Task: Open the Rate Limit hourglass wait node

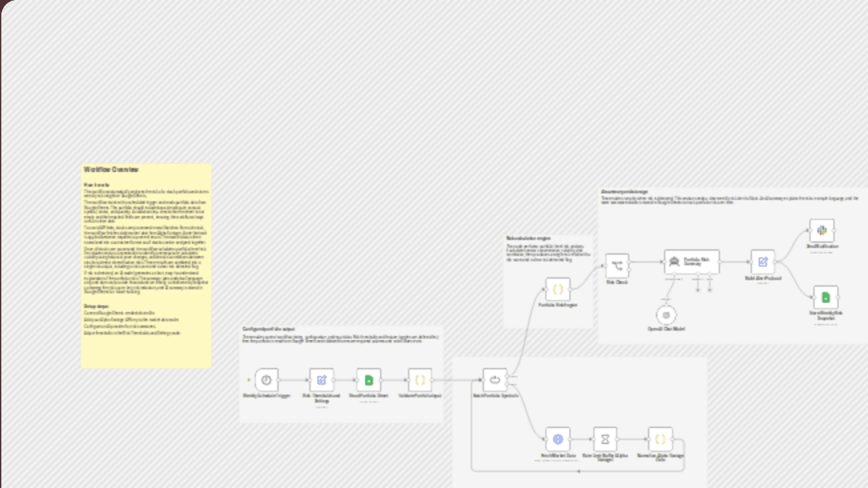Action: [x=605, y=439]
